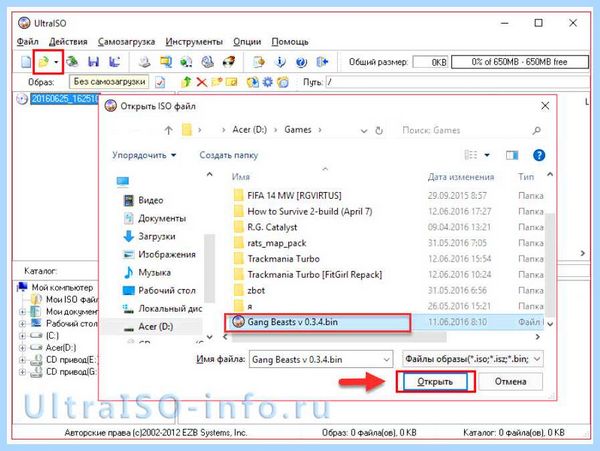Click the green Up folder arrow icon
Screen dimensions: 600x451
coord(186,82)
